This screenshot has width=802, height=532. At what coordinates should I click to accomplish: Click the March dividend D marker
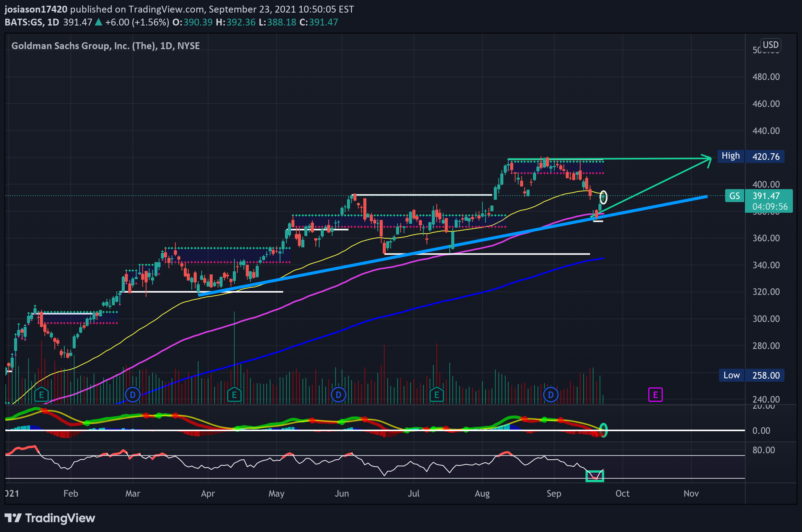point(133,395)
